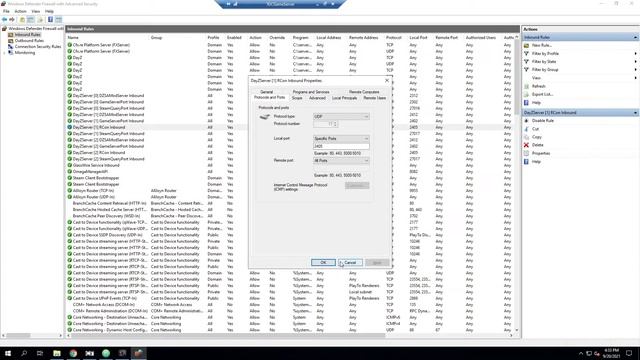Screen dimensions: 640x360
Task: Click the Outbound Rules tree icon
Action: (x=11, y=41)
